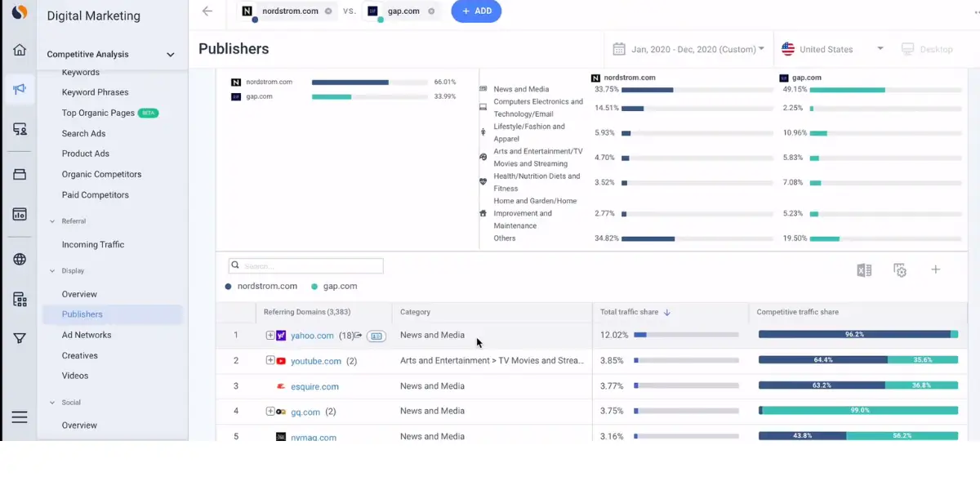Open the date range dropdown
The width and height of the screenshot is (980, 490).
(x=689, y=49)
